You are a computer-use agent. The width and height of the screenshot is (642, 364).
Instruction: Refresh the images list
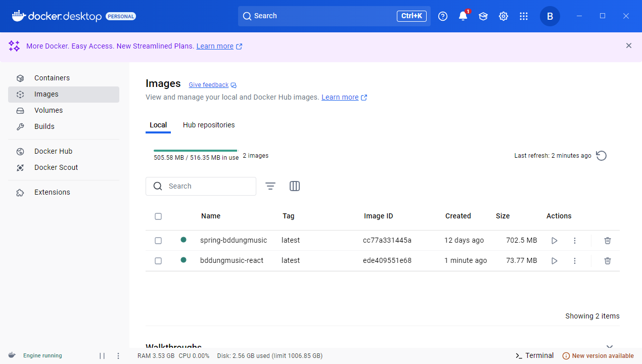click(x=602, y=156)
